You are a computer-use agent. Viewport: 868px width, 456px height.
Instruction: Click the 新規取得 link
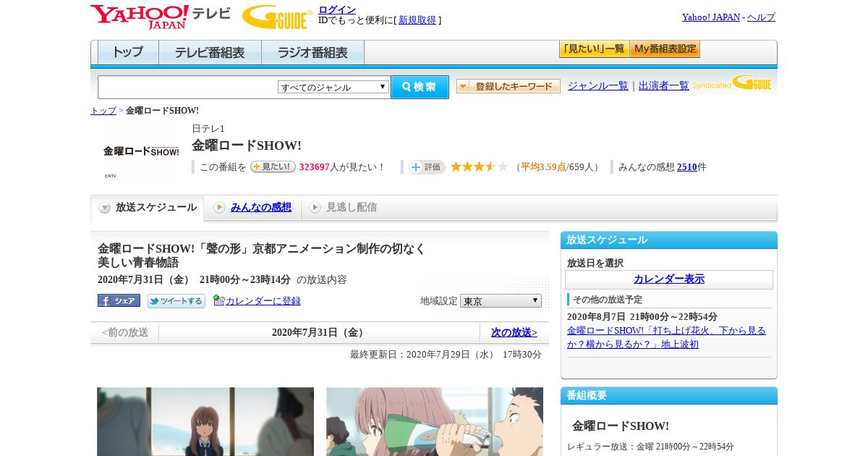[x=417, y=20]
